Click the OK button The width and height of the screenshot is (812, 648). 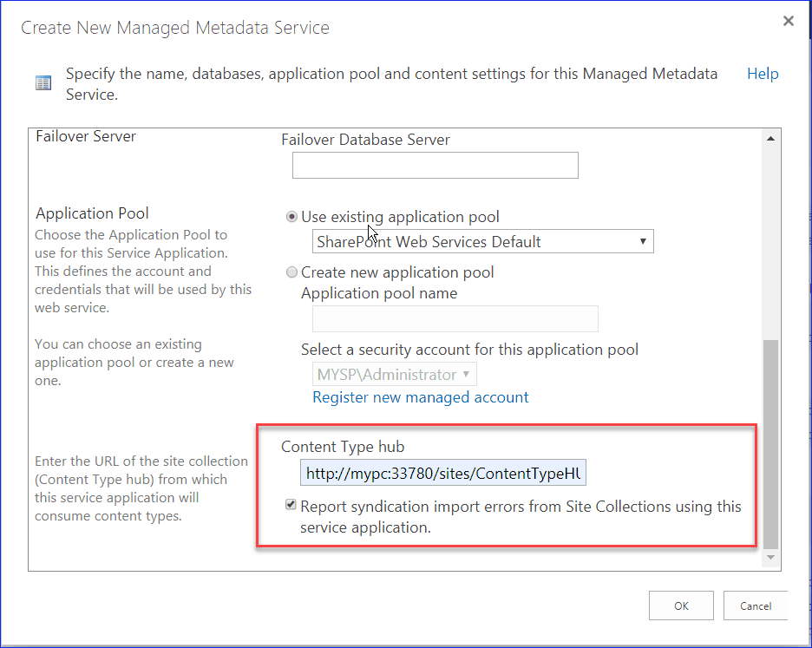[681, 605]
